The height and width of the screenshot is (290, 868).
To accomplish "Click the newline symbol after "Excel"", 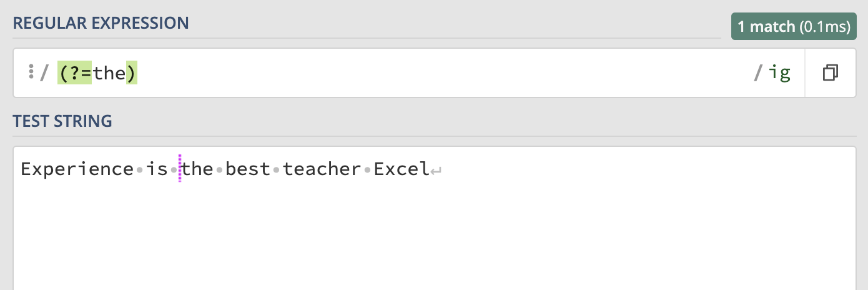I will (x=436, y=170).
